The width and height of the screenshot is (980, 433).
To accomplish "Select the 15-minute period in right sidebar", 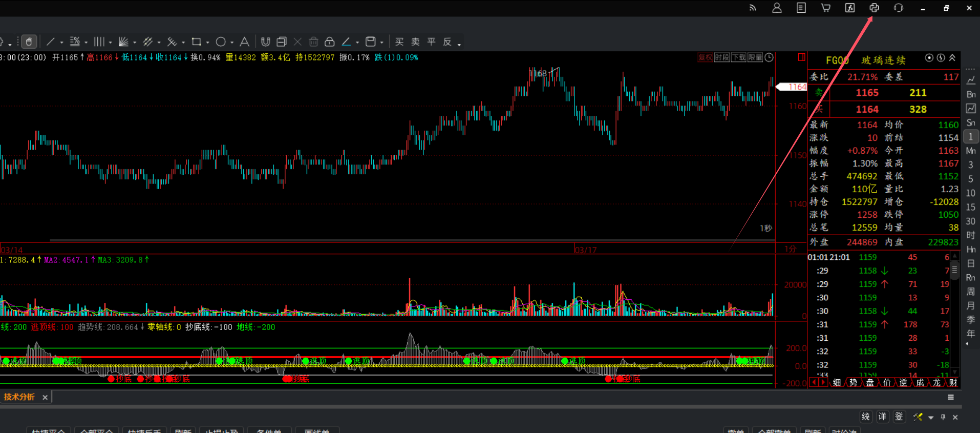I will [970, 207].
